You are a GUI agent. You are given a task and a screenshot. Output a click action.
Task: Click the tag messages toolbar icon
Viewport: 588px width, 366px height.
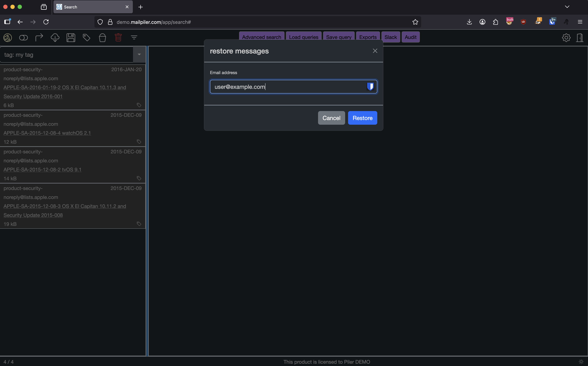click(87, 37)
